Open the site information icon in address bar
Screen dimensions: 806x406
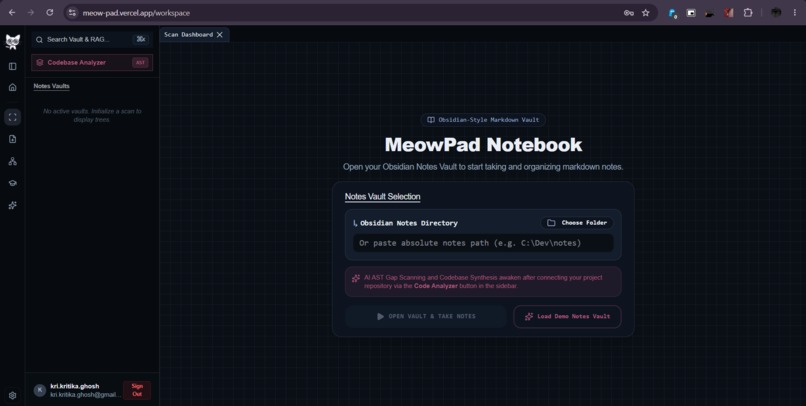coord(72,13)
